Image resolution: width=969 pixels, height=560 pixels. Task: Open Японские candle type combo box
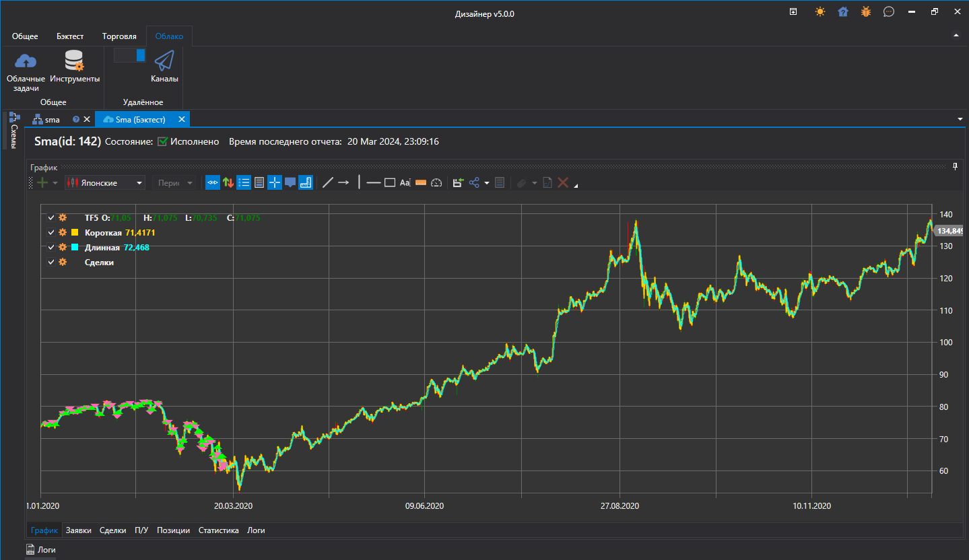pos(105,182)
